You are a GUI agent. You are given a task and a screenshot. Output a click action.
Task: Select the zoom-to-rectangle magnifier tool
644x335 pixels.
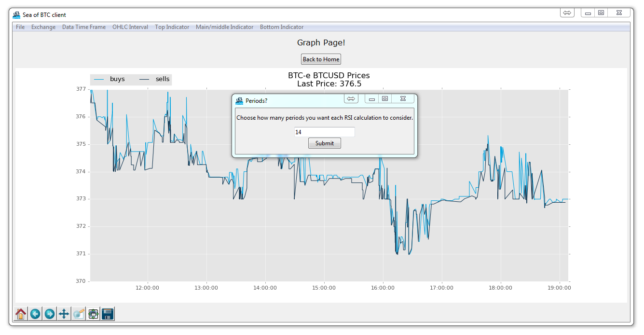pos(78,314)
